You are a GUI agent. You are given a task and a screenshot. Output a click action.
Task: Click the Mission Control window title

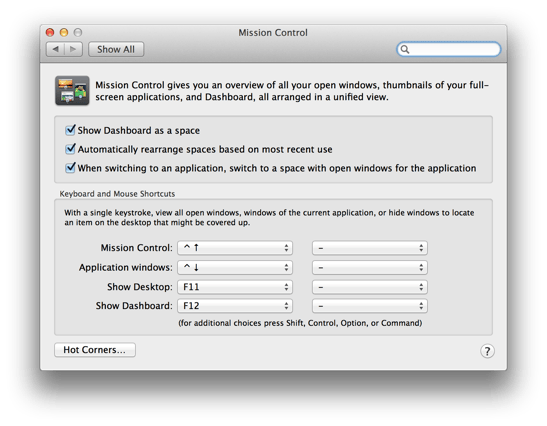pos(273,32)
